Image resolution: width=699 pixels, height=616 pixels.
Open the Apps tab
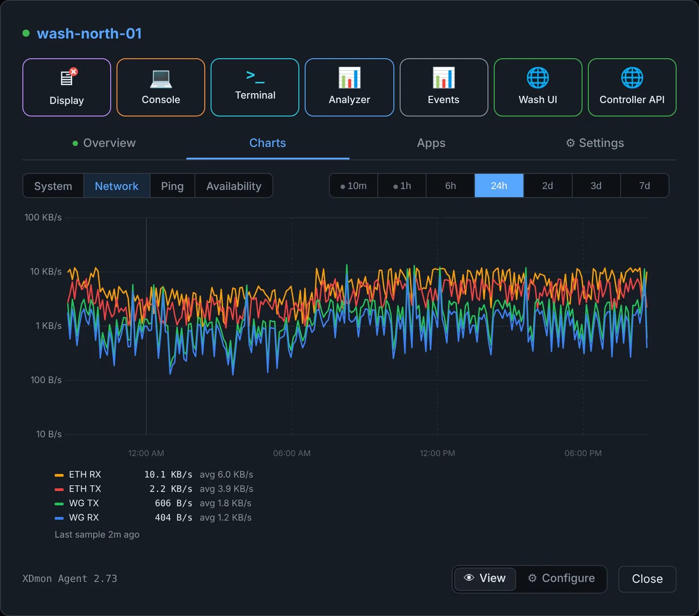[x=431, y=143]
